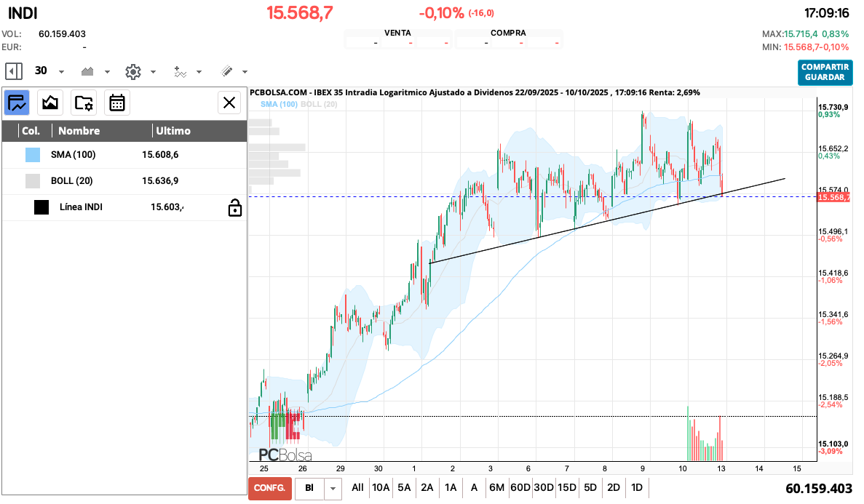This screenshot has height=504, width=864.
Task: Click the settings gear icon in the toolbar
Action: (x=132, y=71)
